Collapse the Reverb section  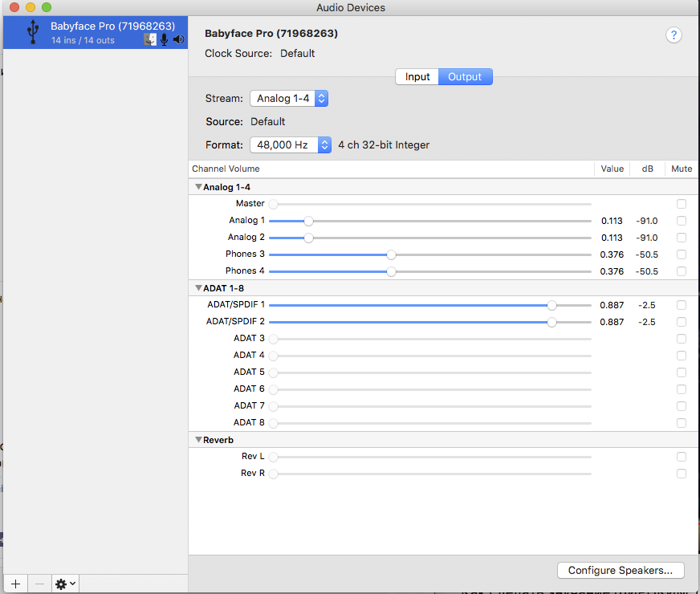click(198, 440)
